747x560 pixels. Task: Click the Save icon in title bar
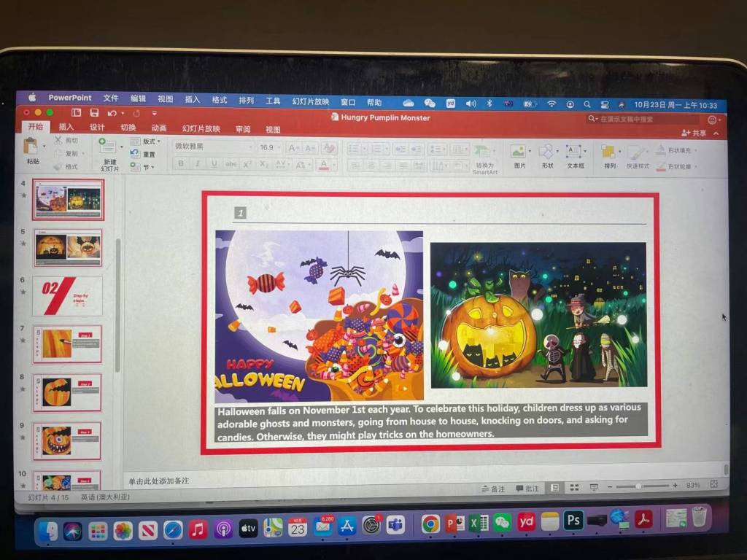tap(94, 113)
